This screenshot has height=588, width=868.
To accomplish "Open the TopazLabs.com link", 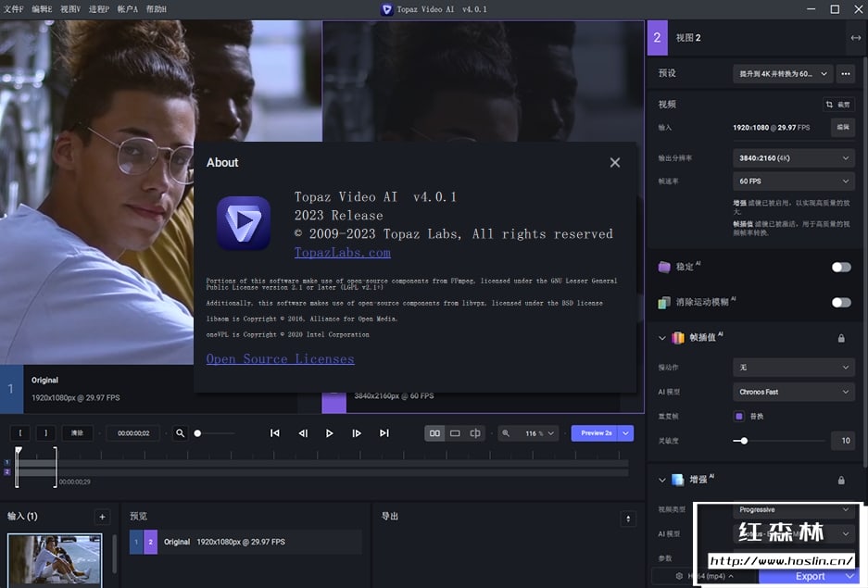I will click(342, 252).
